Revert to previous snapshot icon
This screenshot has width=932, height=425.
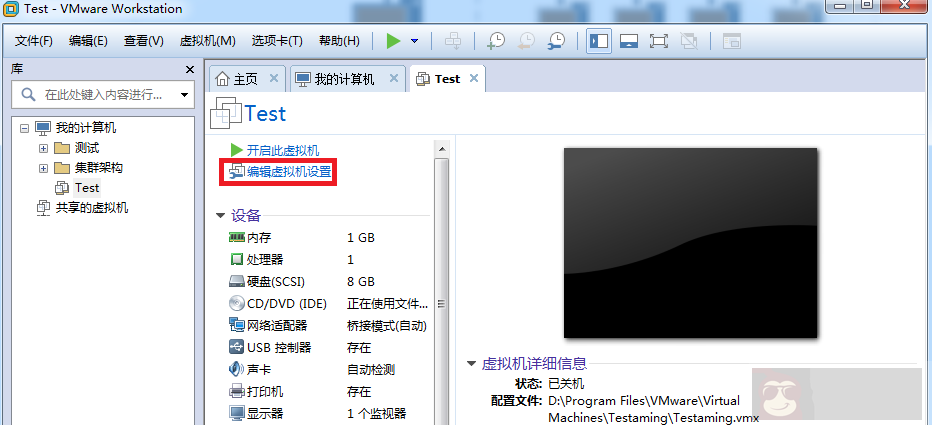coord(525,41)
